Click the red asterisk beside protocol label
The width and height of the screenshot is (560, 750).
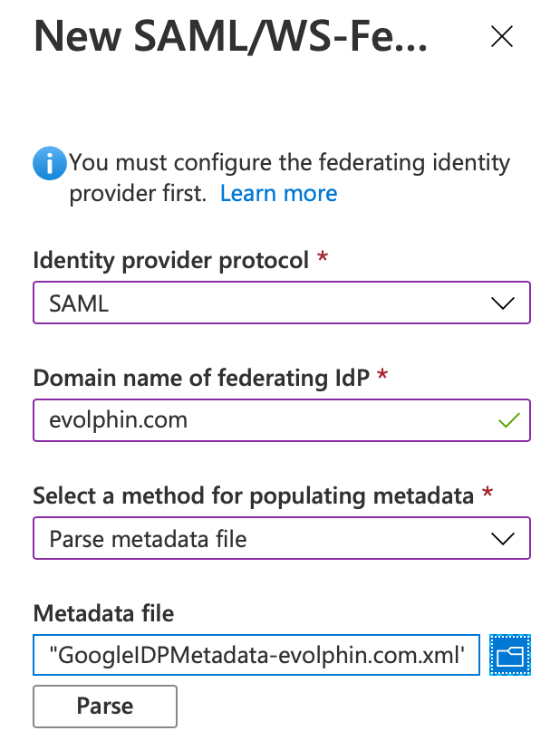(x=323, y=256)
